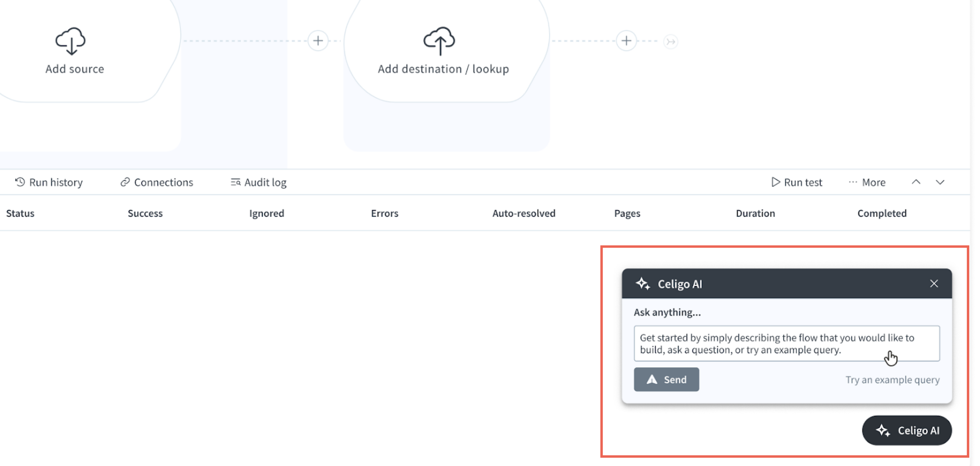980x466 pixels.
Task: Open the Run history tab
Action: coord(49,182)
